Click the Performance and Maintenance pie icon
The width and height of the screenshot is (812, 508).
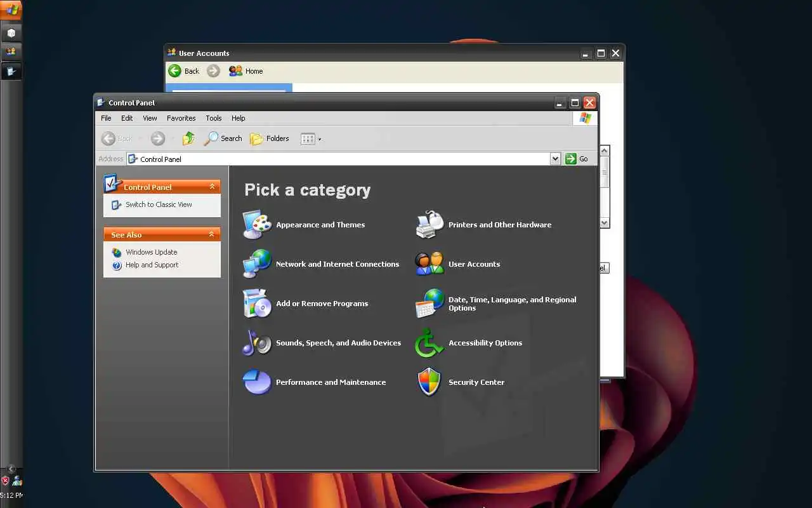tap(257, 382)
